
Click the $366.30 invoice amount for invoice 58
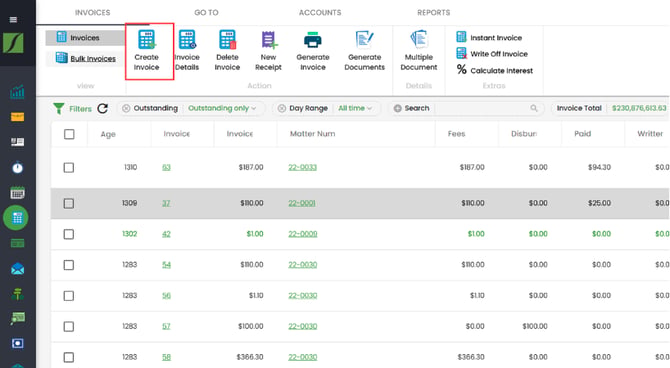click(250, 357)
